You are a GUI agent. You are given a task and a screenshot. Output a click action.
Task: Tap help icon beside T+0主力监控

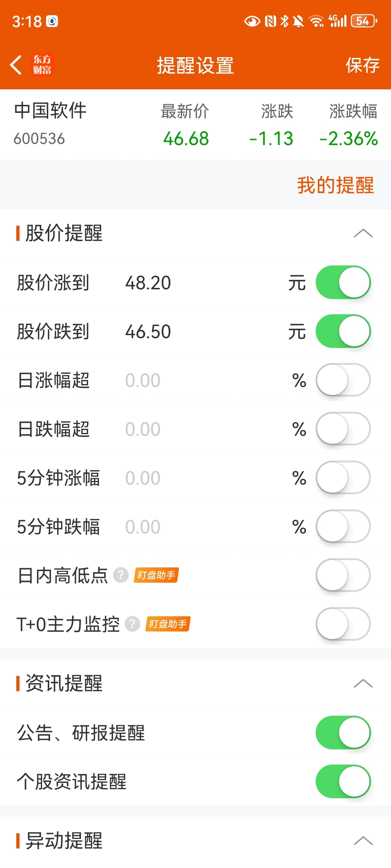[133, 624]
